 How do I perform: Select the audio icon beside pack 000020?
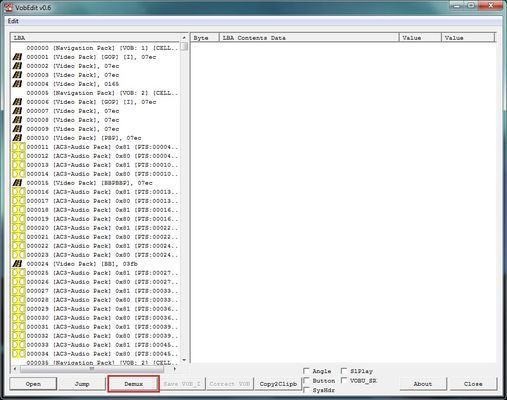click(x=19, y=228)
